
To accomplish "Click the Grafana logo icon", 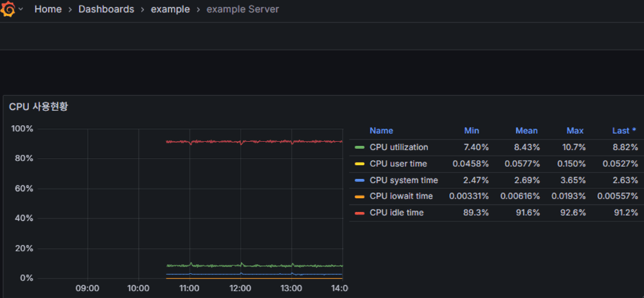I will click(10, 10).
